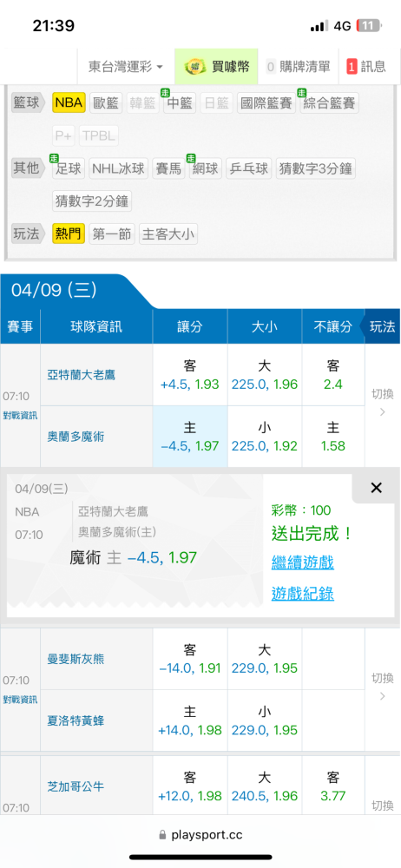Tap the playsport.cc address bar
This screenshot has height=868, width=401.
[200, 834]
